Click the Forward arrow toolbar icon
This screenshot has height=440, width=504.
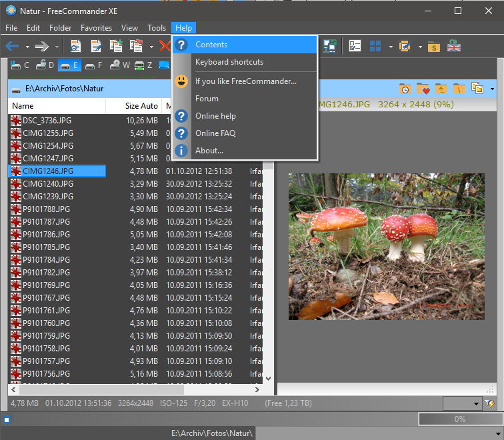(41, 47)
